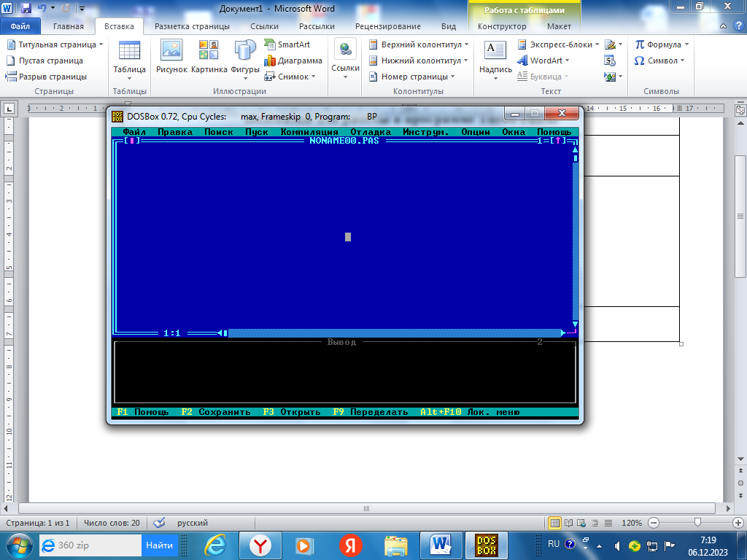Viewport: 747px width, 560px height.
Task: Insert Надпись text box
Action: (495, 59)
